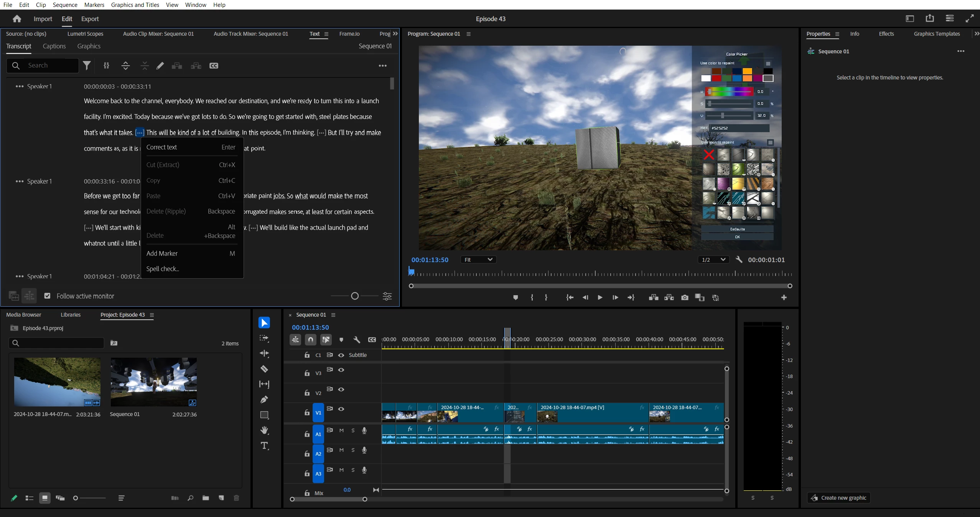The width and height of the screenshot is (980, 517).
Task: Click the transcript filter funnel icon
Action: click(x=87, y=66)
